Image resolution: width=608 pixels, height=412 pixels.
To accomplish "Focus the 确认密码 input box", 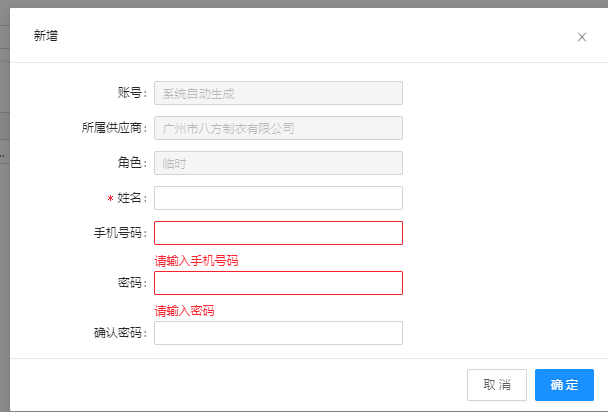I will [x=278, y=333].
